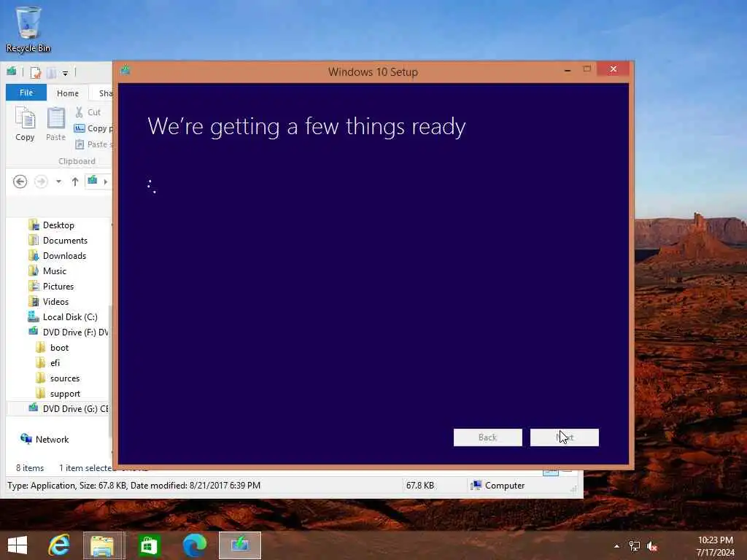Open the Windows Store taskbar icon
The height and width of the screenshot is (560, 747).
click(x=148, y=545)
